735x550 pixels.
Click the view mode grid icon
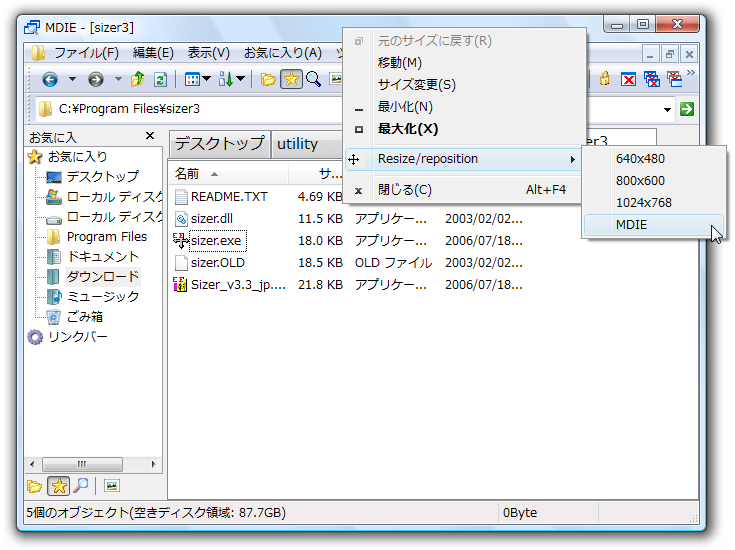tap(192, 80)
